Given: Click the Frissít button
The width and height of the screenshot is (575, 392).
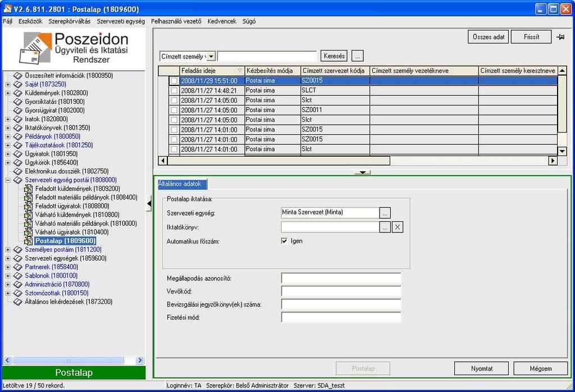Looking at the screenshot, I should [531, 37].
